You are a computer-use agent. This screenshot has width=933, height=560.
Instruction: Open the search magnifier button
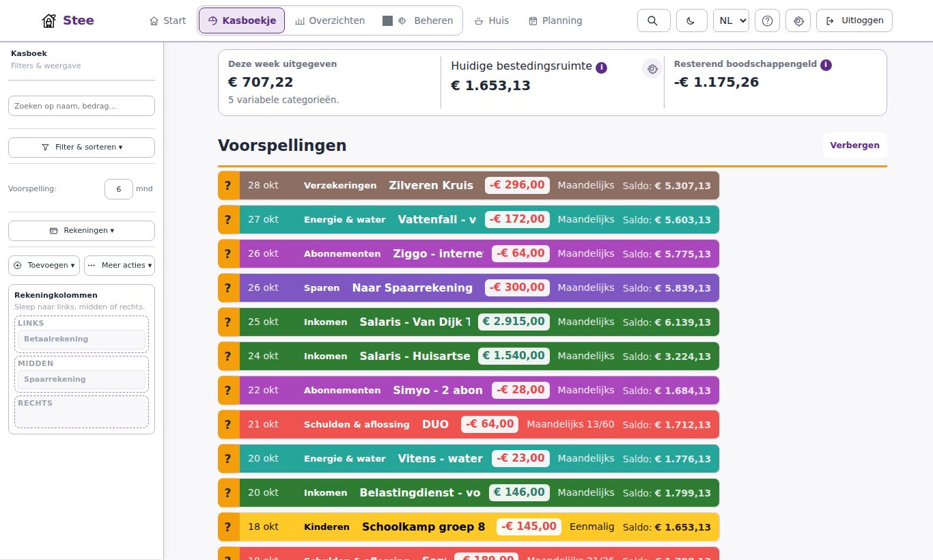click(x=654, y=20)
